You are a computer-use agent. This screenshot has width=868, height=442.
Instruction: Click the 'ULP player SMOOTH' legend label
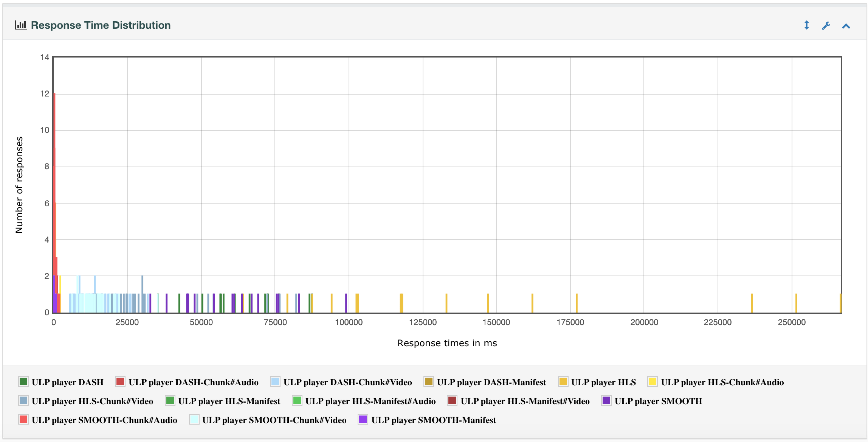tap(659, 401)
